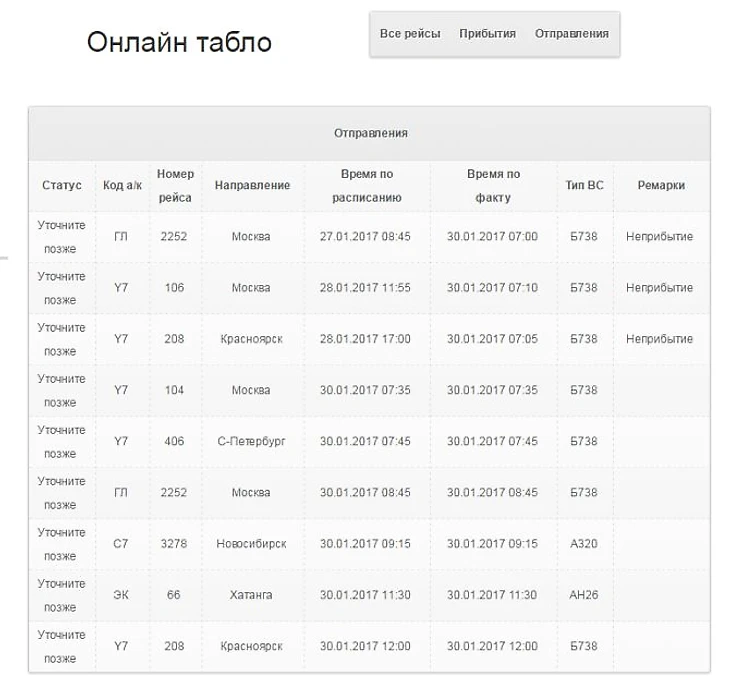Click the Время по факту header
The image size is (730, 689).
pos(493,185)
